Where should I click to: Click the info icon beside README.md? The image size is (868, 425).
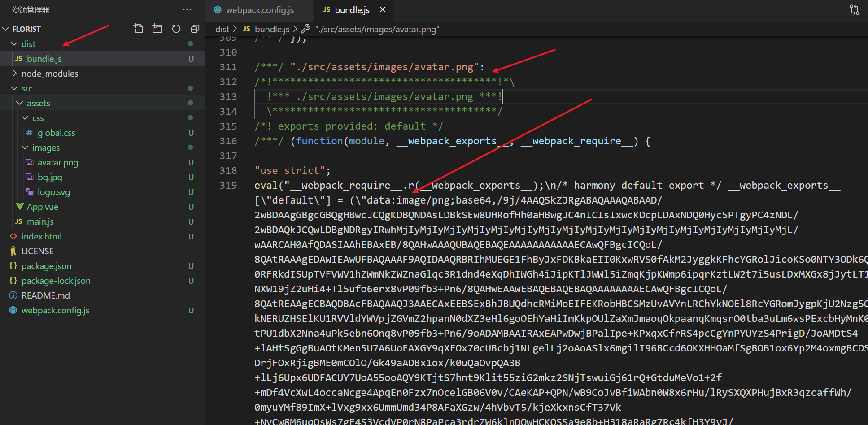click(13, 295)
